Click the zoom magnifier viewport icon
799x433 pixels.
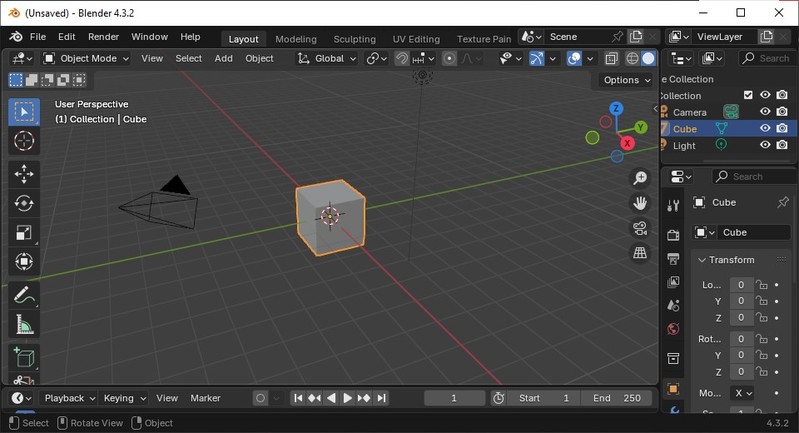(640, 178)
